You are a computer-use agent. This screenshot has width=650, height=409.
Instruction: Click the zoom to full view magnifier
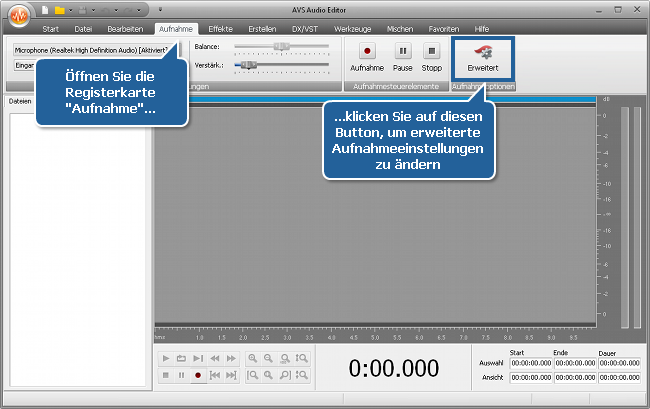(x=285, y=358)
